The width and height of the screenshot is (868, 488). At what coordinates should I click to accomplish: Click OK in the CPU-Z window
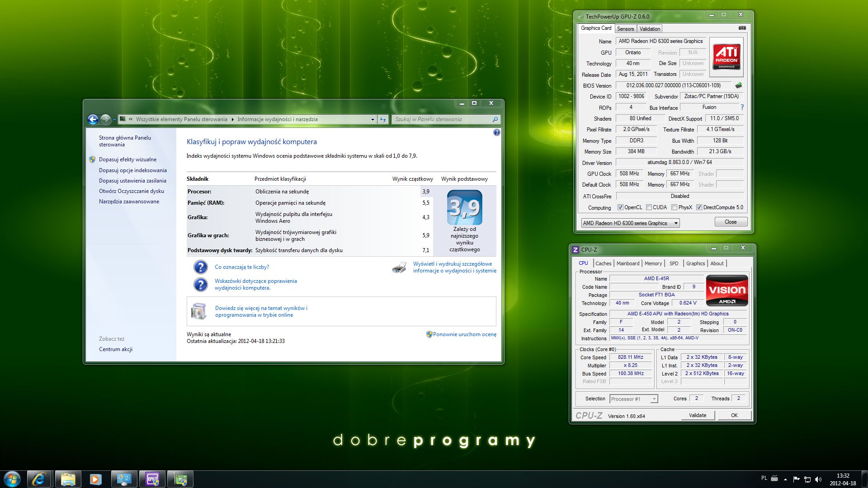pos(734,415)
